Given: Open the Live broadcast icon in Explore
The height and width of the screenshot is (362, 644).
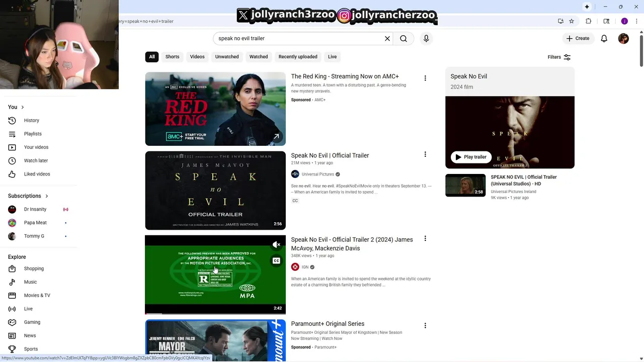Looking at the screenshot, I should 12,309.
